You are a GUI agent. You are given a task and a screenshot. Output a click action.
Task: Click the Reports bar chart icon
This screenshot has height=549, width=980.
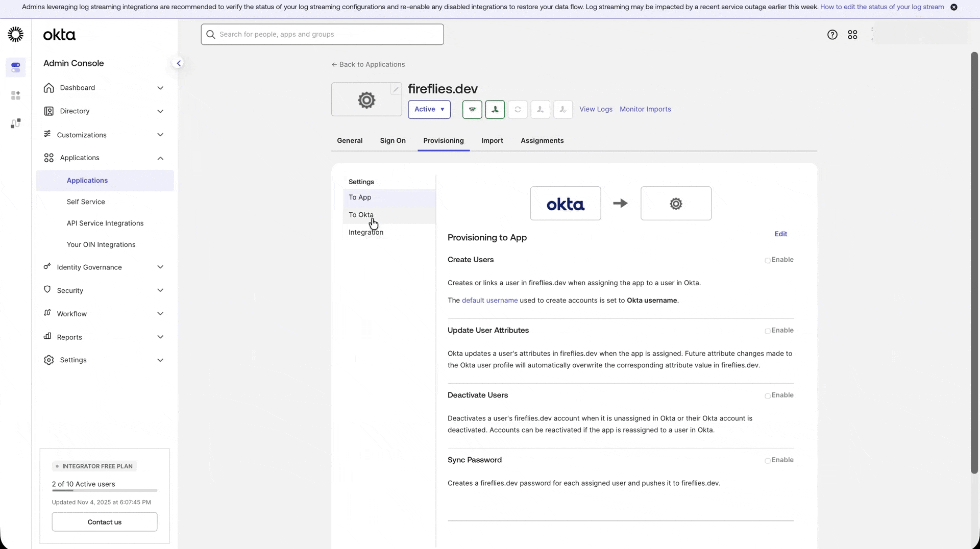click(47, 336)
